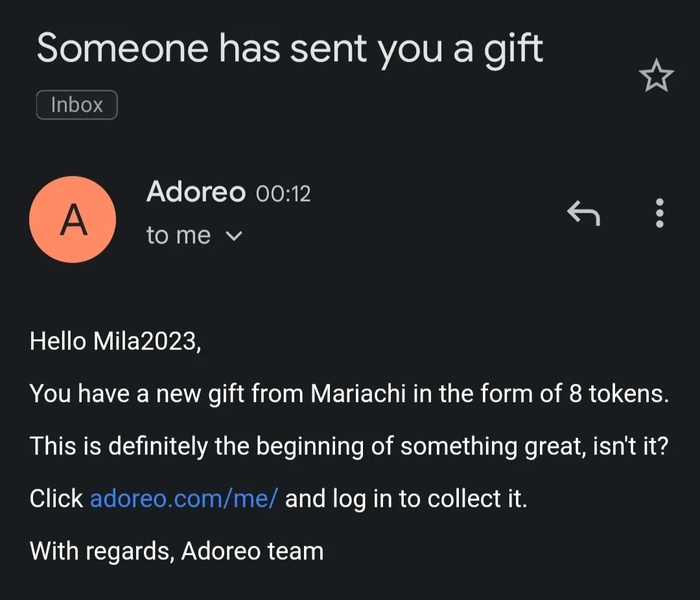
Task: Click the Reply arrow icon
Action: tap(583, 213)
